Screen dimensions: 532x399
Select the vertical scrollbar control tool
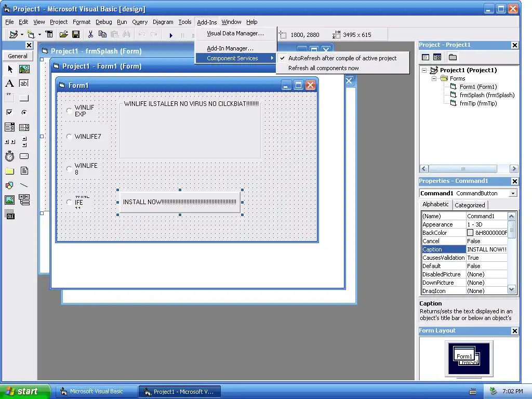coord(24,142)
